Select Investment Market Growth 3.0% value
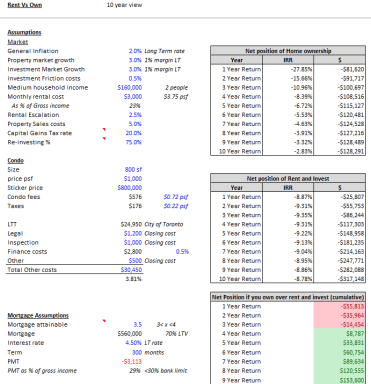Screen dimensions: 371x384 135,69
